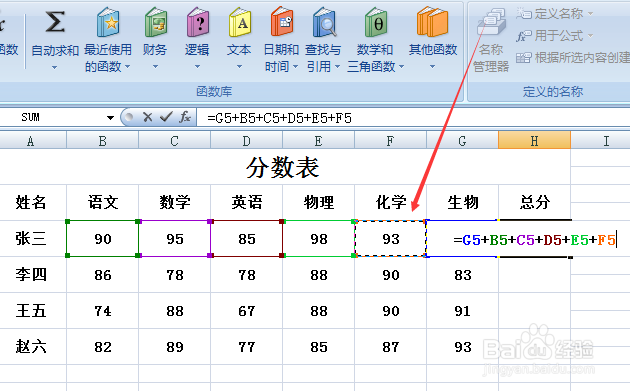Click the 英语 header cell
The image size is (630, 391).
247,202
